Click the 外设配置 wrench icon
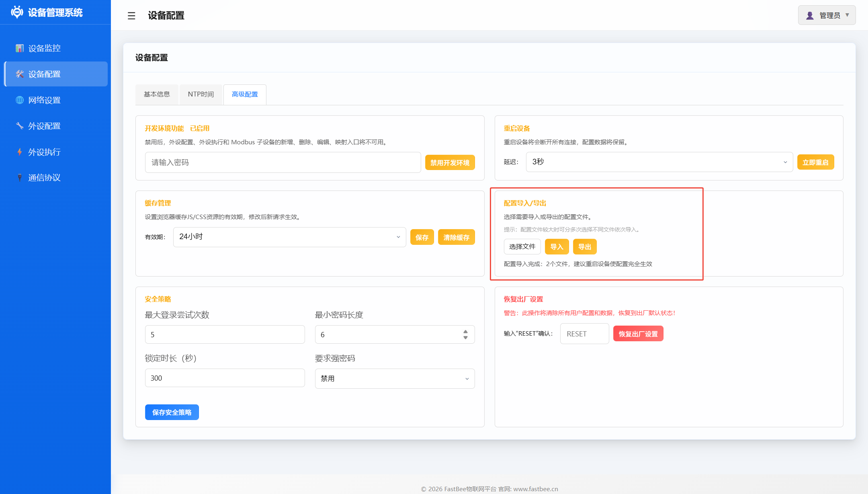The image size is (868, 494). [x=20, y=126]
